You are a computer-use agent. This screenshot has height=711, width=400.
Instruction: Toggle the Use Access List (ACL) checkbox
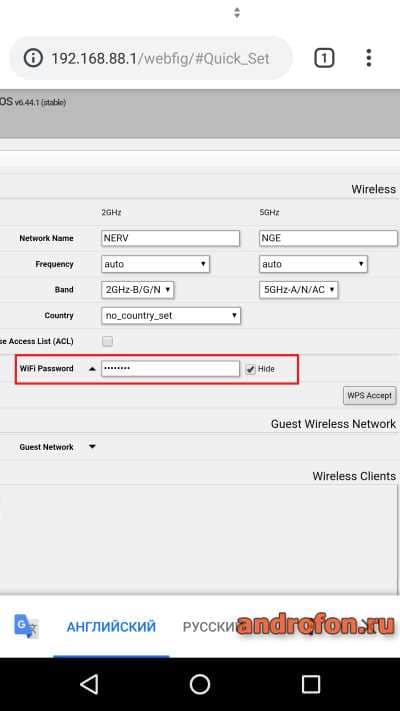click(x=107, y=341)
